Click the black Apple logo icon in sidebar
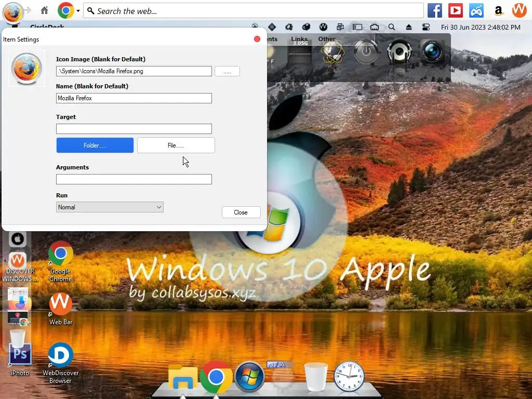 click(x=17, y=239)
